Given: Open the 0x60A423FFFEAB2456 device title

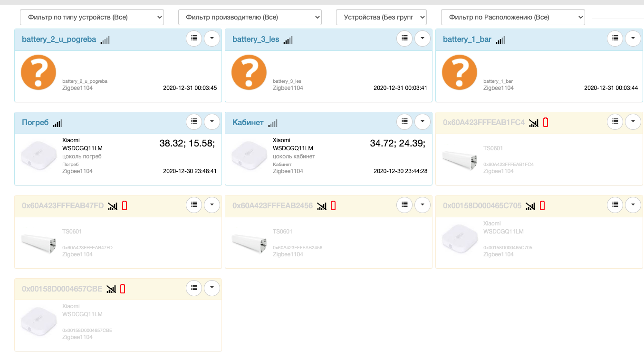Looking at the screenshot, I should tap(273, 206).
